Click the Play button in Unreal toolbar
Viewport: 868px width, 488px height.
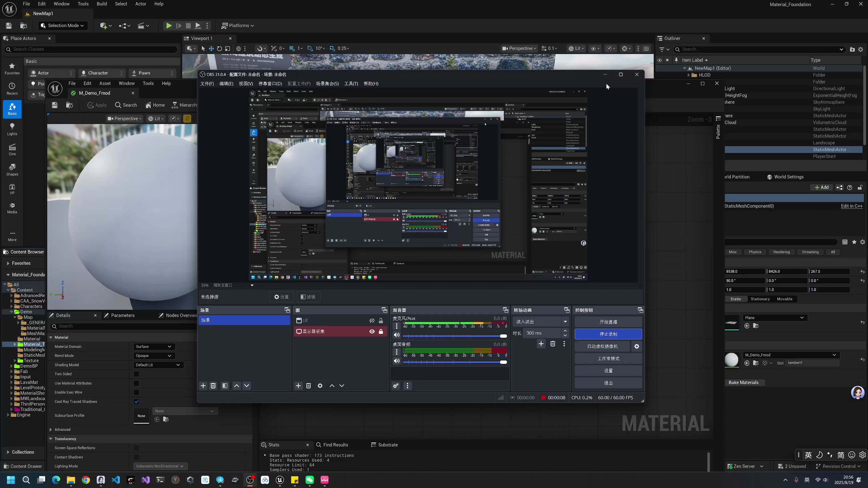click(169, 26)
